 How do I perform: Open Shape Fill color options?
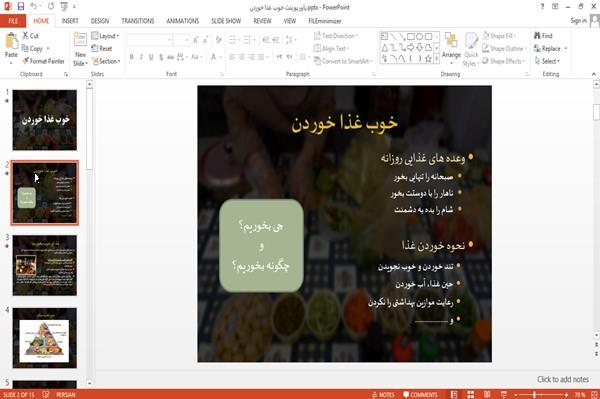500,36
